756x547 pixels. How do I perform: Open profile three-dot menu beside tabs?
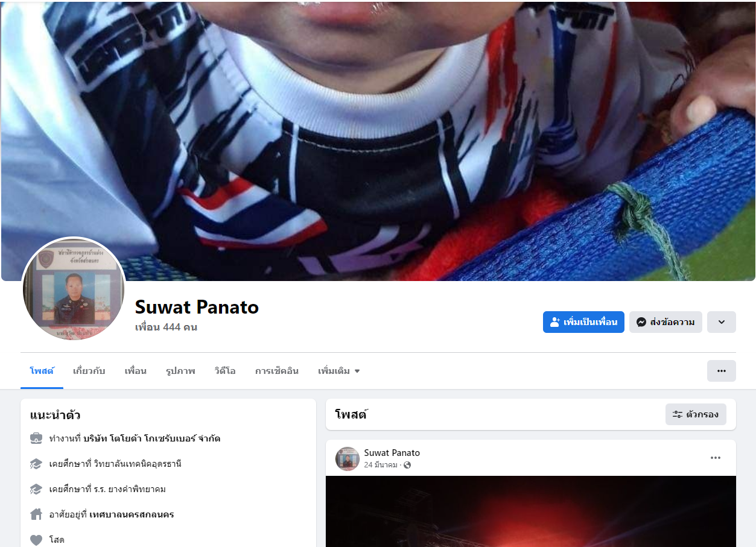(722, 371)
